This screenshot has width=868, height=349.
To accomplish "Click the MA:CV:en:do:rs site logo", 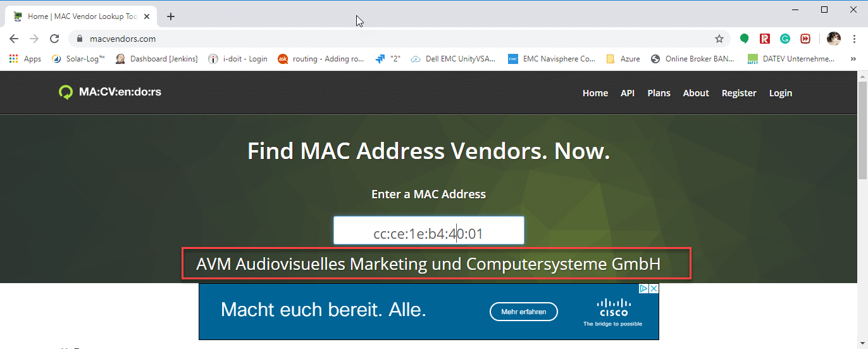I will [x=110, y=92].
